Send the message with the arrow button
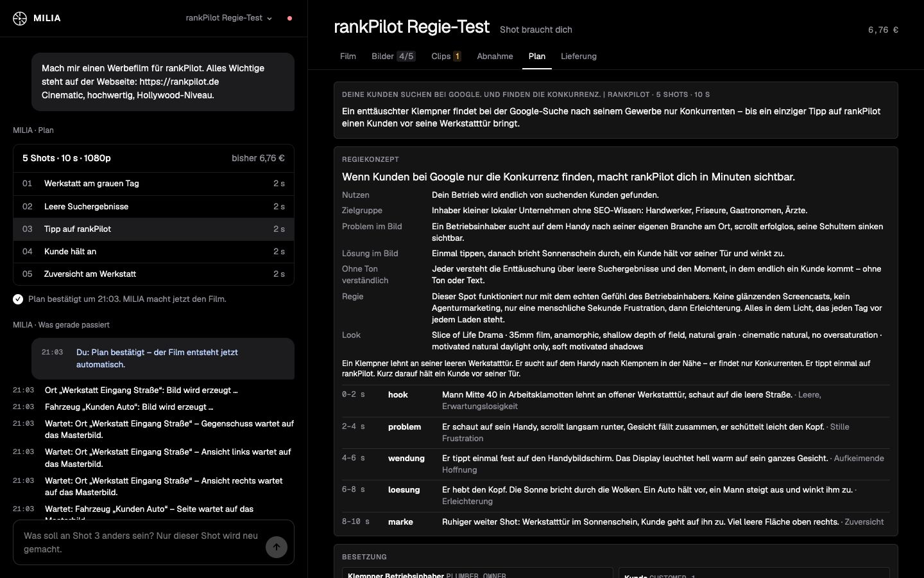924x578 pixels. click(x=277, y=547)
